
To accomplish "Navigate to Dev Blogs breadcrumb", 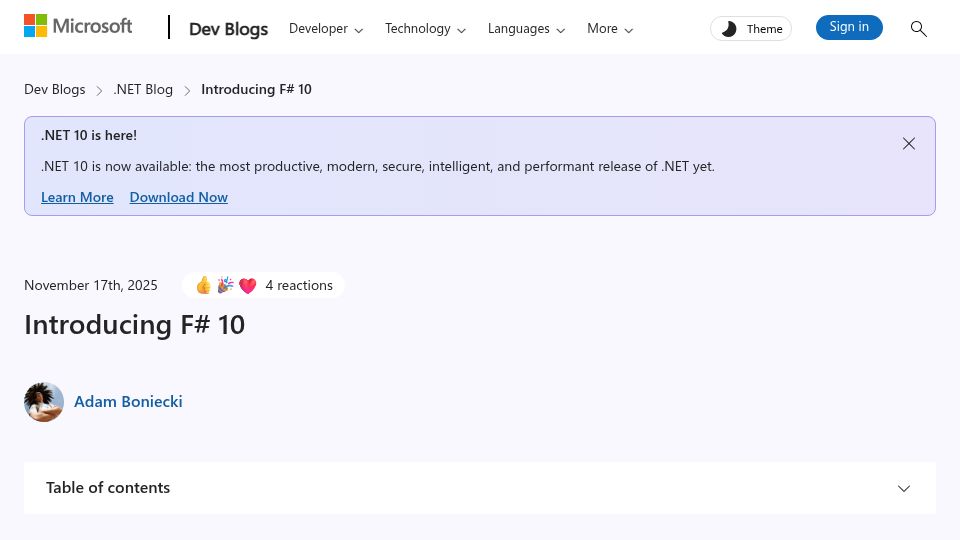I will pyautogui.click(x=54, y=89).
